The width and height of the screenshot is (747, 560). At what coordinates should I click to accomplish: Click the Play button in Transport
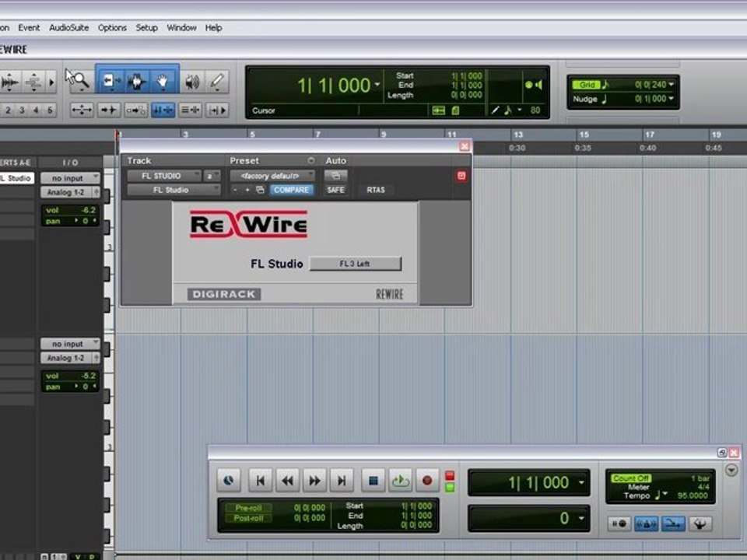click(x=400, y=480)
